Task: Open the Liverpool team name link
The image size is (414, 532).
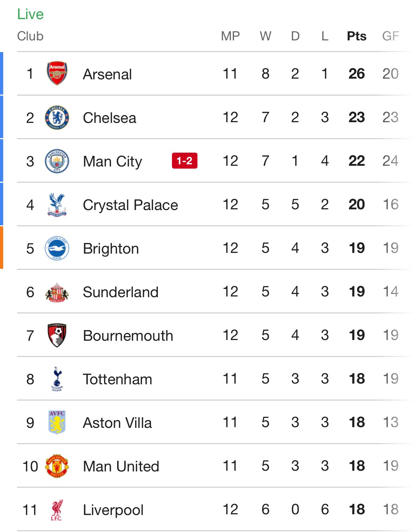Action: point(113,510)
